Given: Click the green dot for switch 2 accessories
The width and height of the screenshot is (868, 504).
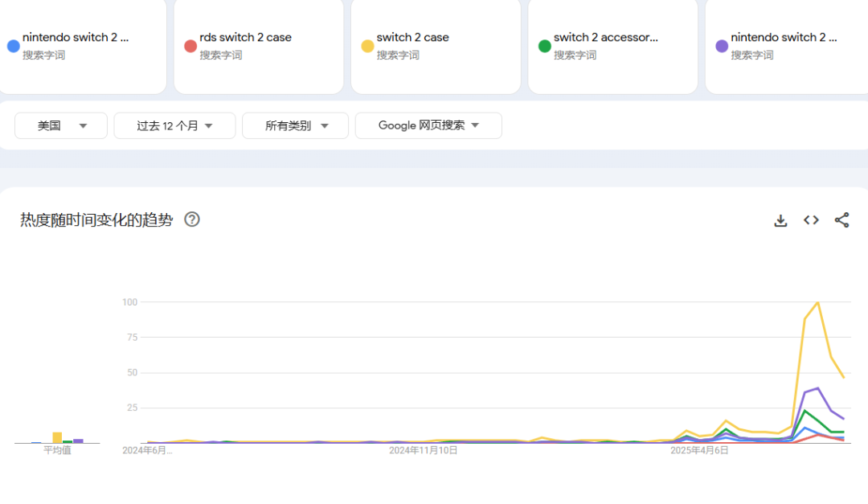Looking at the screenshot, I should 545,46.
